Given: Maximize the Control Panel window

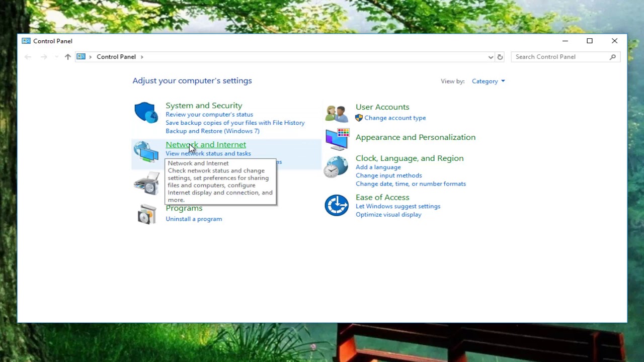Looking at the screenshot, I should click(590, 41).
